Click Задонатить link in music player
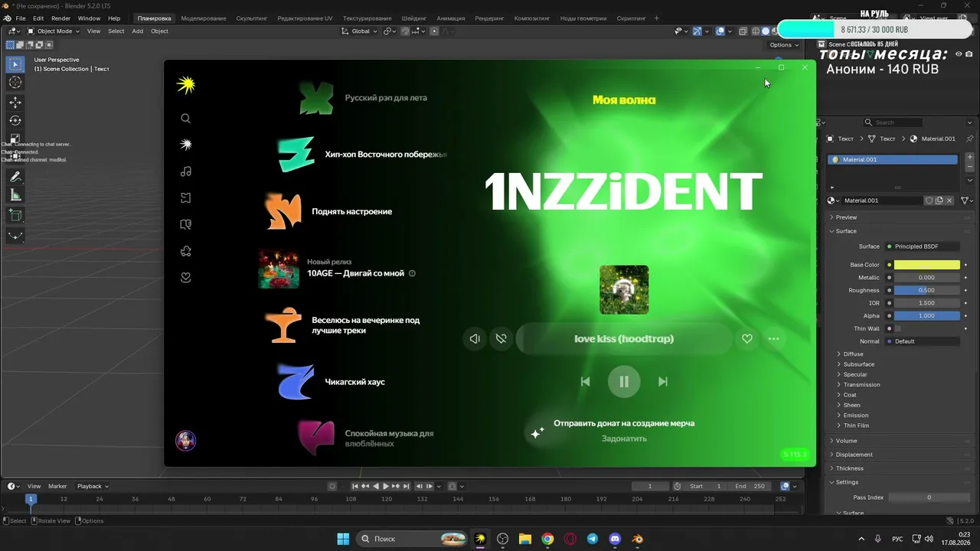 [x=624, y=439]
